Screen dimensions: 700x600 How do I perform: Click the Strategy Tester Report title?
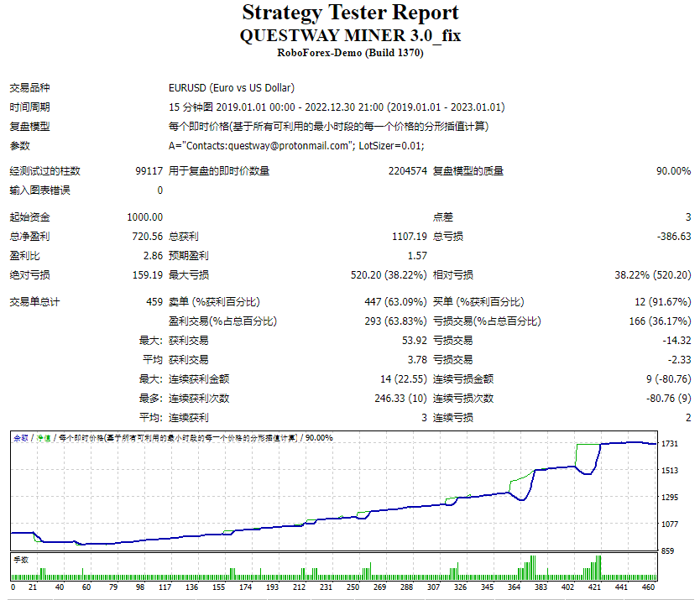(349, 13)
